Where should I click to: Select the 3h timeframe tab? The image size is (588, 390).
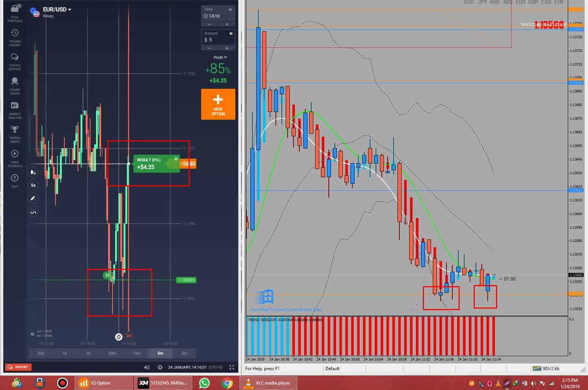(x=88, y=353)
